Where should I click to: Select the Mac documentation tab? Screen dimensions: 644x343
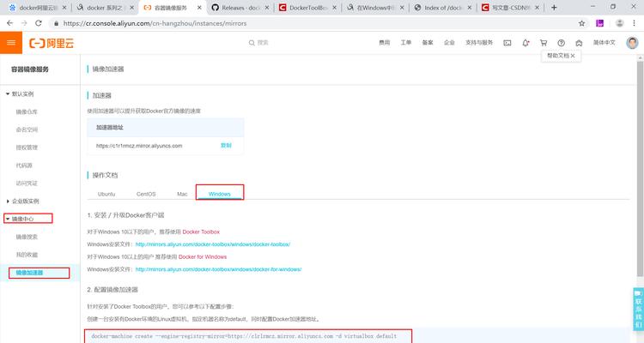[182, 194]
